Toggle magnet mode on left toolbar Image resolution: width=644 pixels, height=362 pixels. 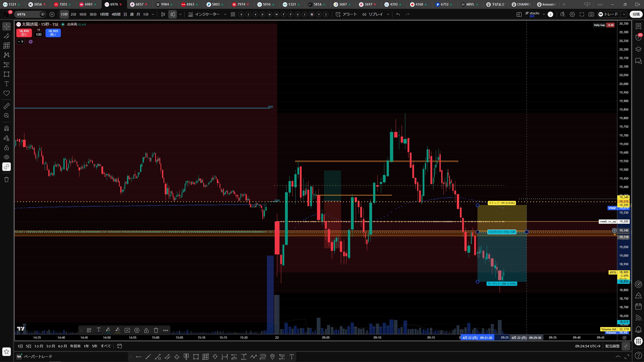(7, 128)
